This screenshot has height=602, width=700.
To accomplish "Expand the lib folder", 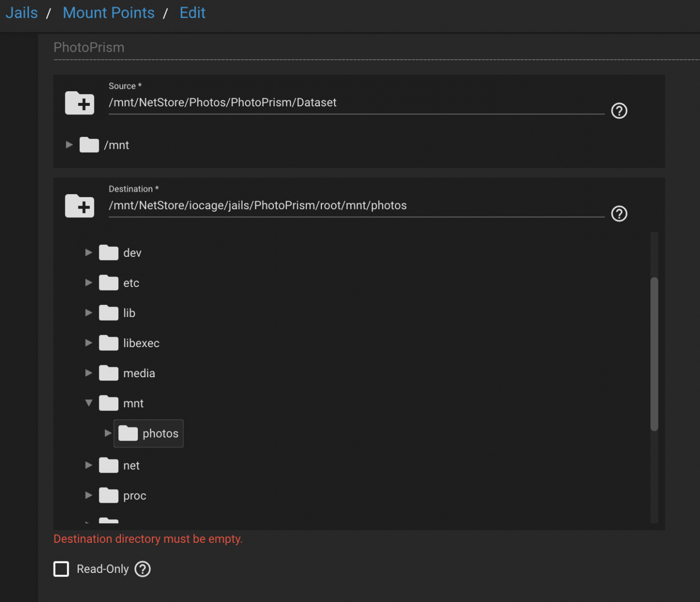I will 89,313.
